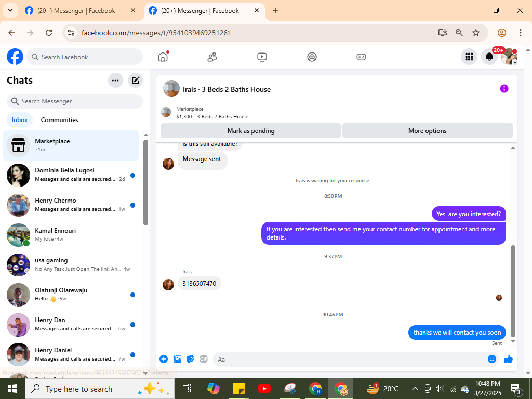Show hidden system tray icons
Viewport: 532px width, 399px height.
[415, 389]
